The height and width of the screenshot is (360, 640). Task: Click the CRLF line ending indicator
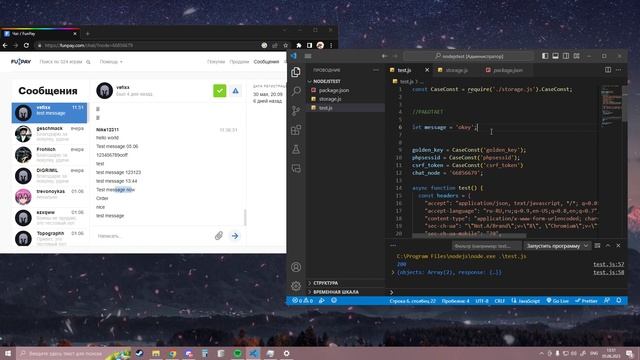point(500,301)
